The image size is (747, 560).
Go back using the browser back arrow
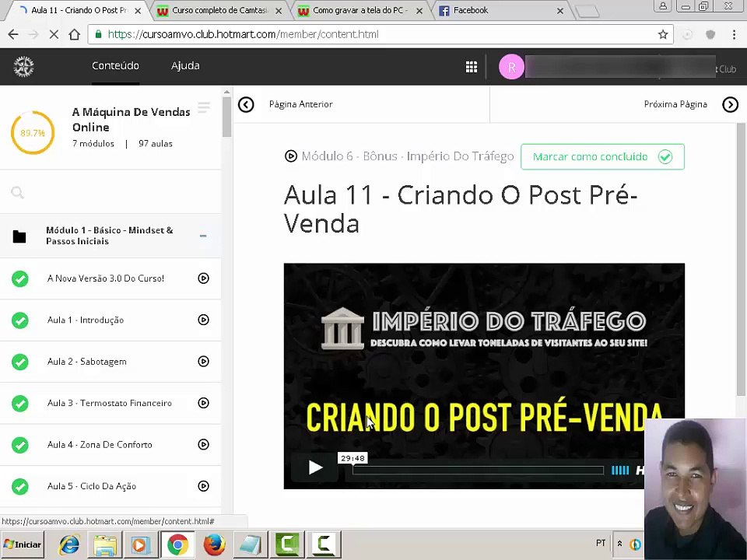(13, 34)
